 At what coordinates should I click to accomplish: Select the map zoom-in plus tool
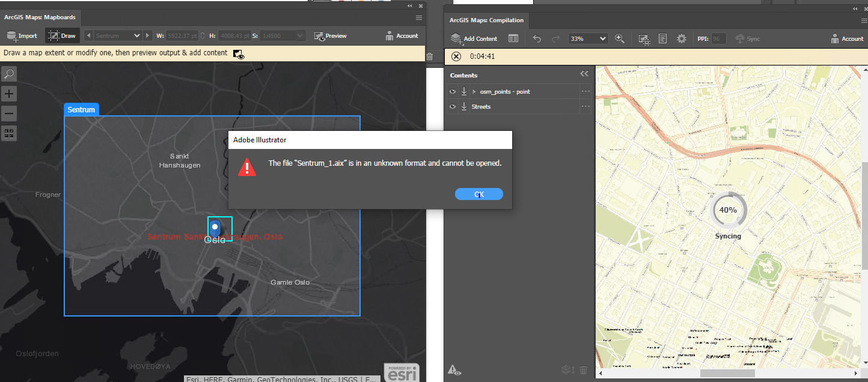click(x=8, y=93)
